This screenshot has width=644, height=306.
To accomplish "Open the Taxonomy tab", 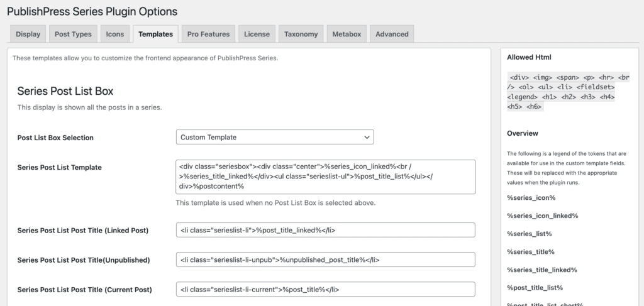I will click(x=301, y=34).
